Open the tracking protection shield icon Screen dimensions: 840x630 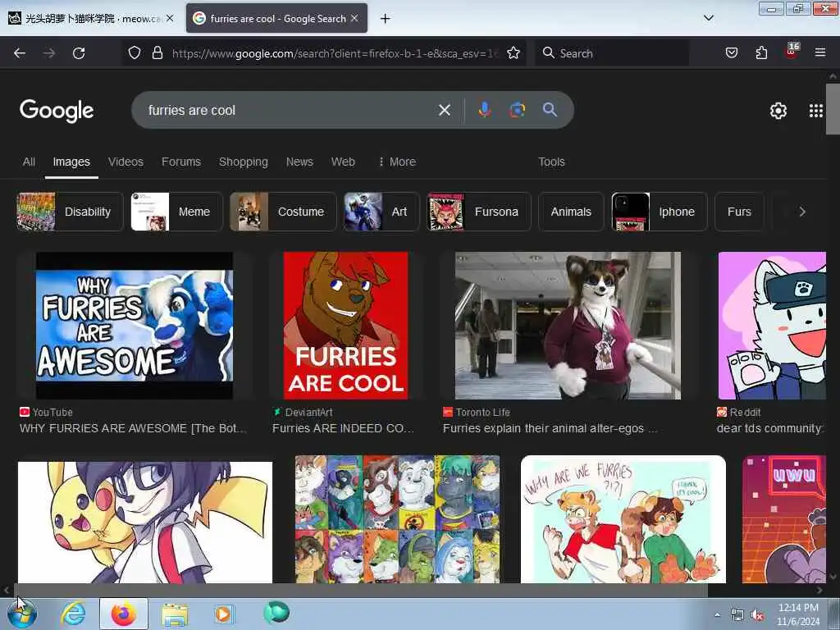point(135,53)
